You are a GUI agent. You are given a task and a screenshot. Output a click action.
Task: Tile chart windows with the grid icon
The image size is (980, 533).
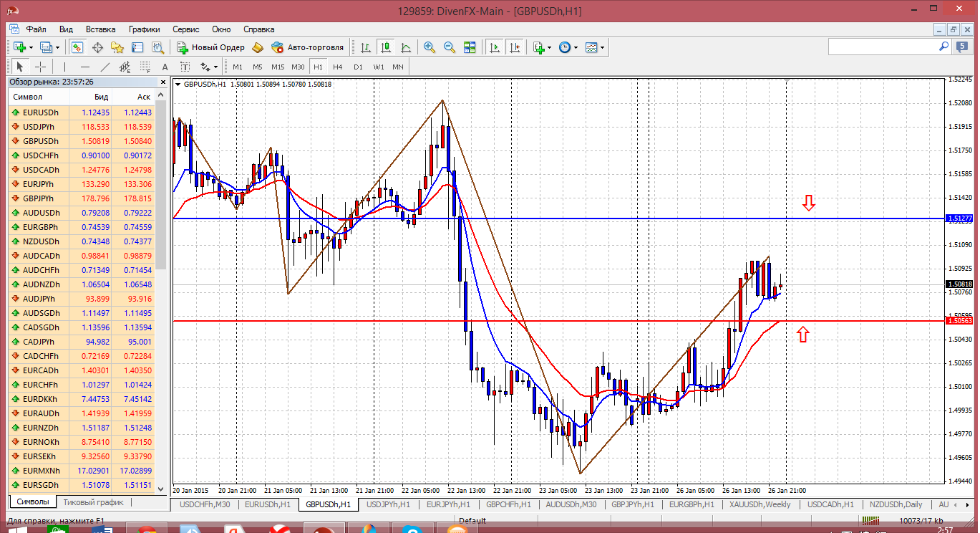(470, 47)
